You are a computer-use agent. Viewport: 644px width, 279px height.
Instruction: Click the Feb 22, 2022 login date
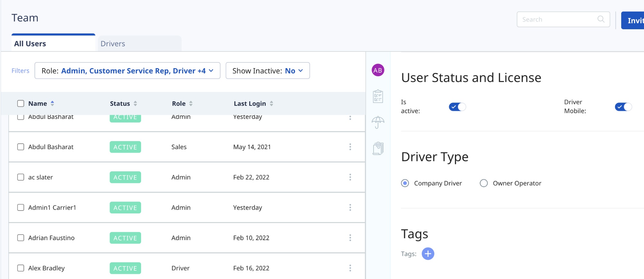click(x=251, y=177)
